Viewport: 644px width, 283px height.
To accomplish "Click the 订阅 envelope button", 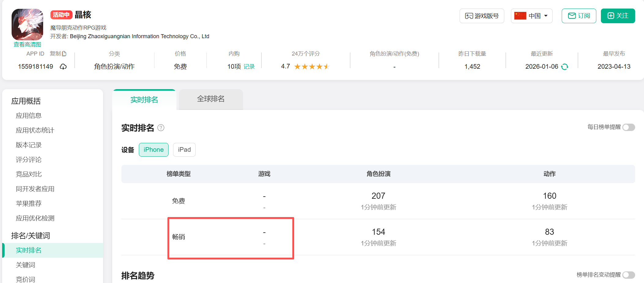I will coord(579,16).
